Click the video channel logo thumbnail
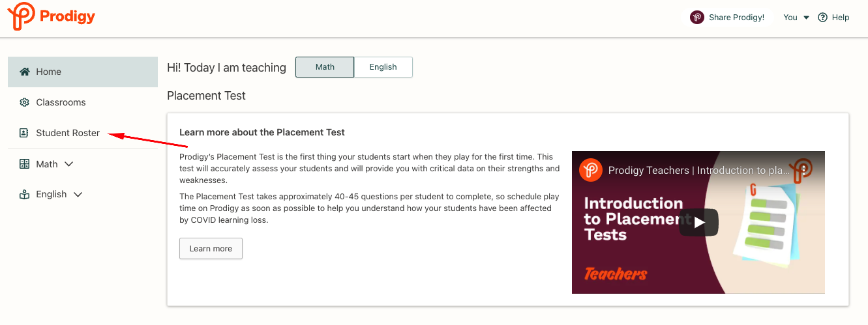Viewport: 868px width, 325px height. click(590, 170)
